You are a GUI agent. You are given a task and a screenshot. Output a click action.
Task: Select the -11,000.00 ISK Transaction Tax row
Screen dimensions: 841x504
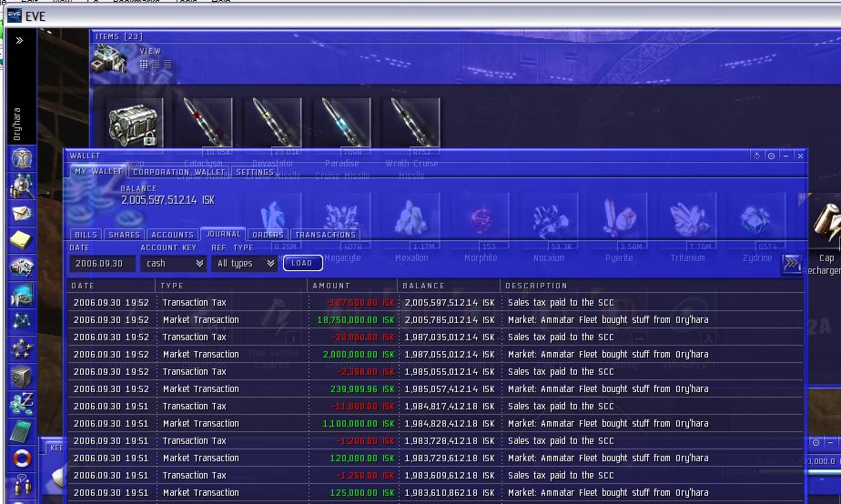pos(435,406)
